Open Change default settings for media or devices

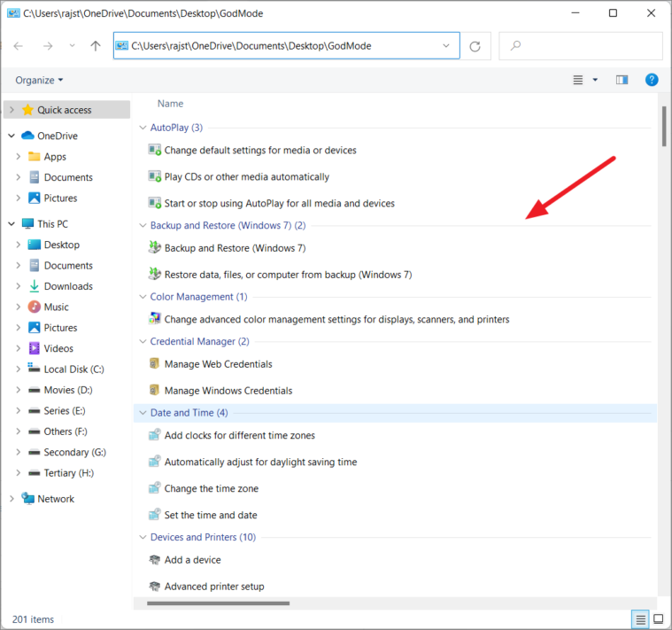tap(260, 151)
